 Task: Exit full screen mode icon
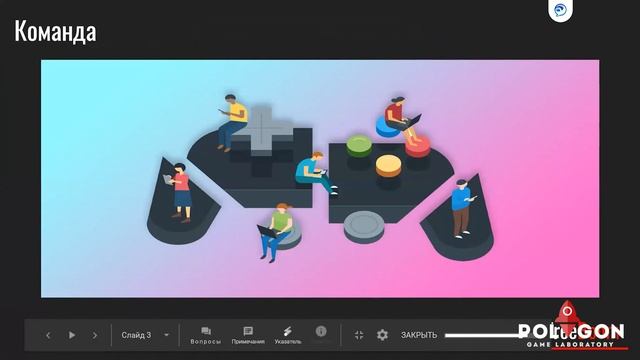[x=359, y=335]
